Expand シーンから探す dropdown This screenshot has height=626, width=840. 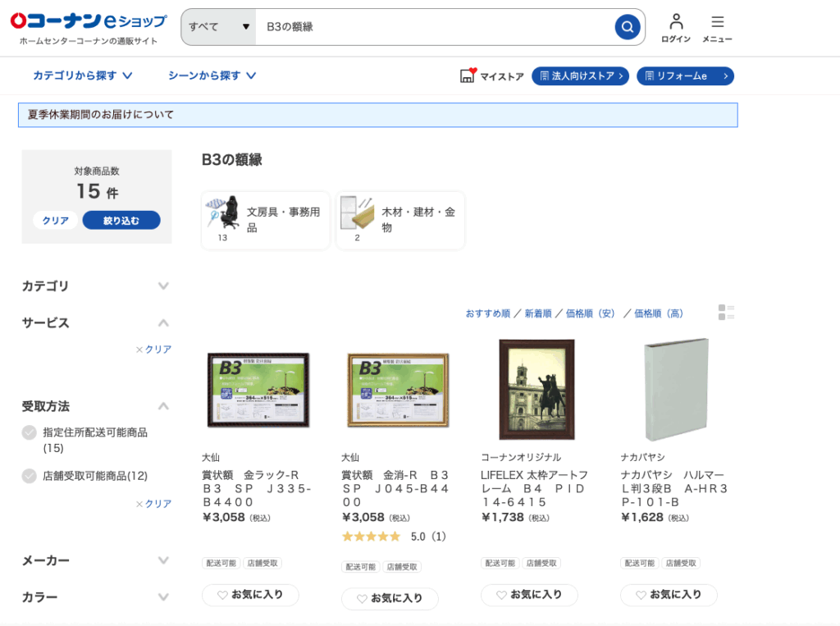pos(212,75)
